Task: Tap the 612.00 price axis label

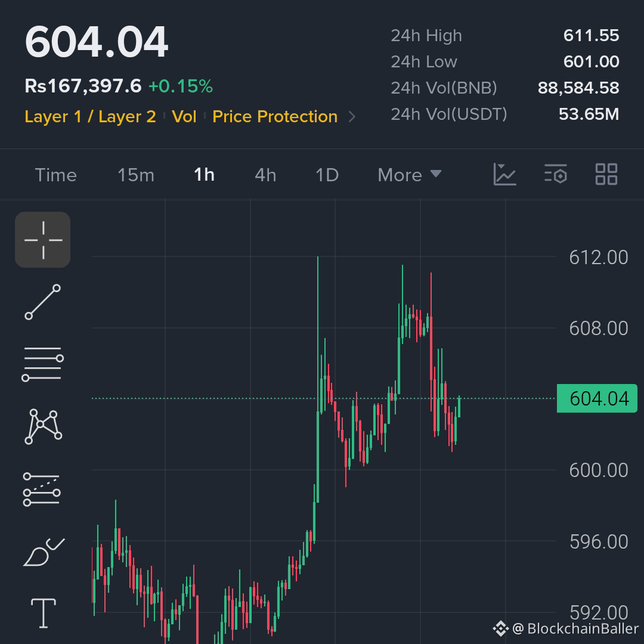Action: (599, 258)
